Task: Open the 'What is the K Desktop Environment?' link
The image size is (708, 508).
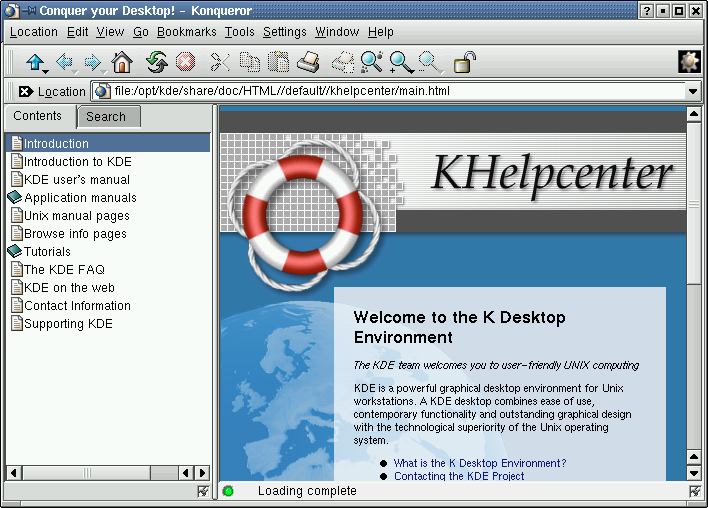Action: pyautogui.click(x=479, y=463)
